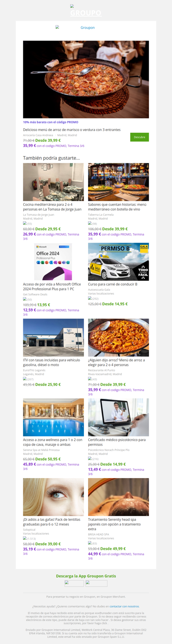
Task: Open the '¿Alguien dijo arroz?' menu deal title
Action: [x=117, y=363]
